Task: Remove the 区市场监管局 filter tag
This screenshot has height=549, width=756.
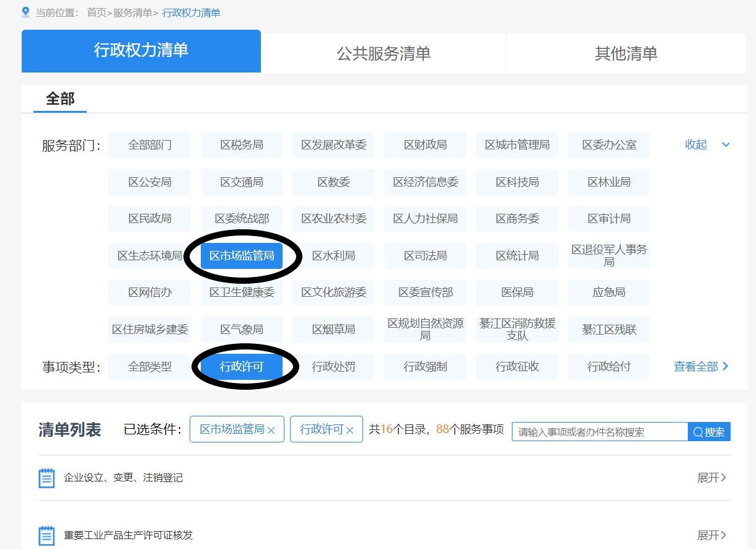Action: point(271,430)
